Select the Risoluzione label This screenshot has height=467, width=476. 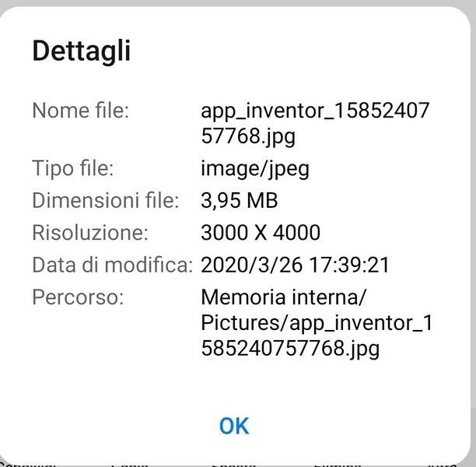89,232
